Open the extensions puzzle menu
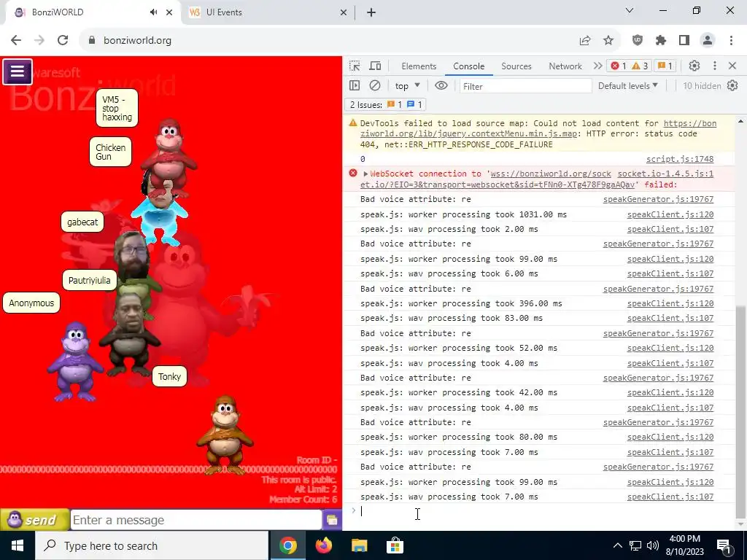 661,40
